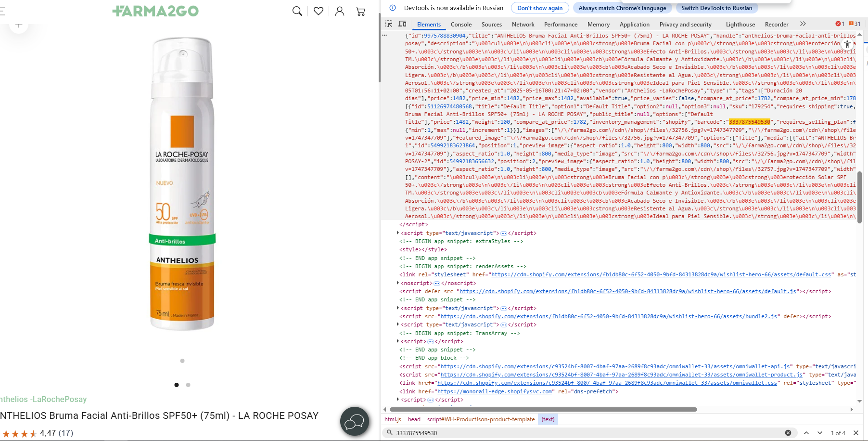The width and height of the screenshot is (868, 441).
Task: Click the issues counter showing 31
Action: (855, 24)
